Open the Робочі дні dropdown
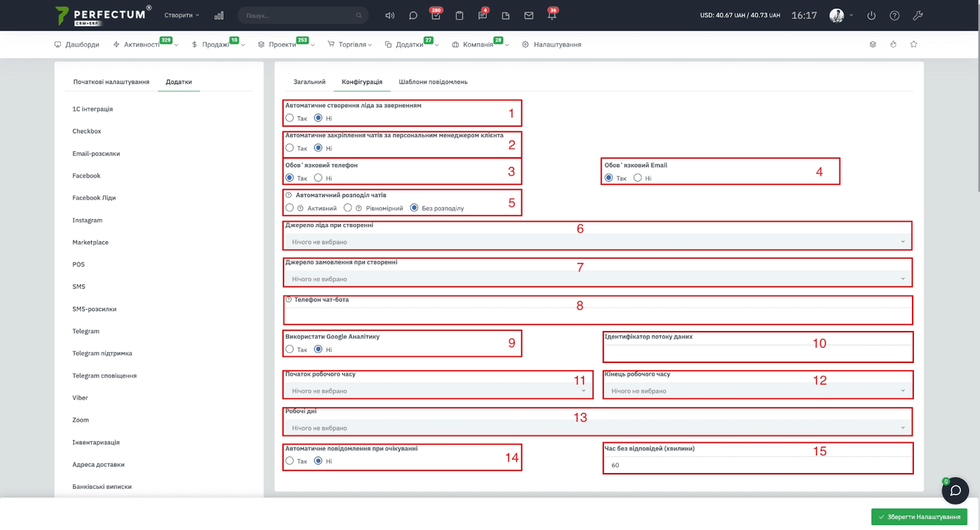Viewport: 980px width, 530px height. tap(598, 428)
